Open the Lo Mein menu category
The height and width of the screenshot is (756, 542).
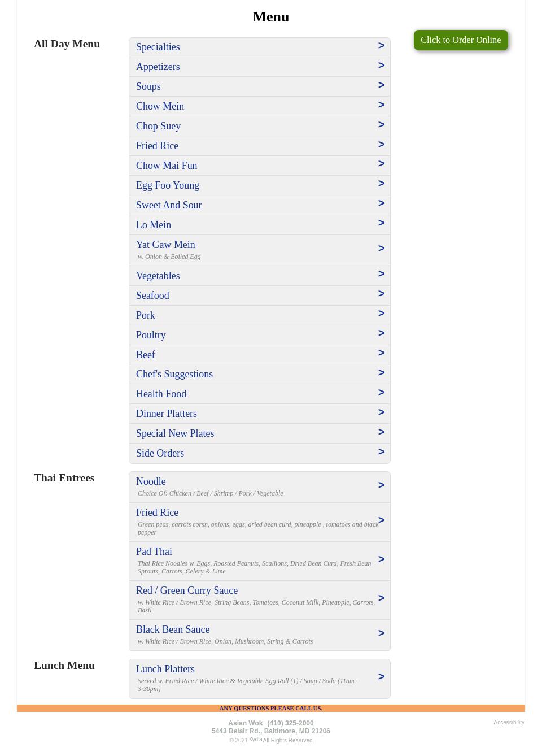tap(154, 225)
